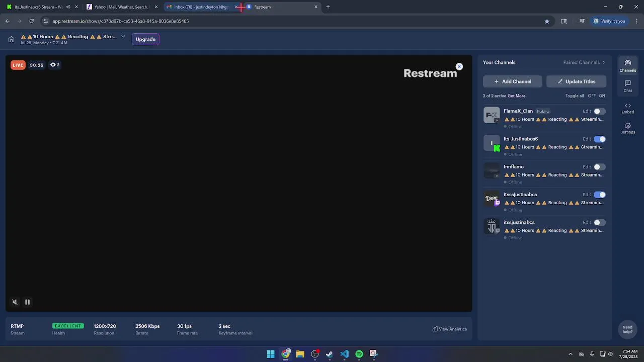Click the FlameX_Clan channel avatar
Image resolution: width=644 pixels, height=362 pixels.
492,115
